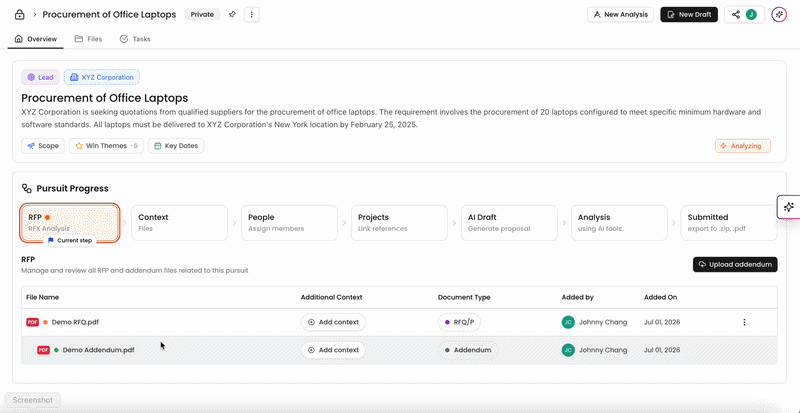
Task: Click the PDF icon of Demo Addendum.pdf
Action: tap(43, 350)
